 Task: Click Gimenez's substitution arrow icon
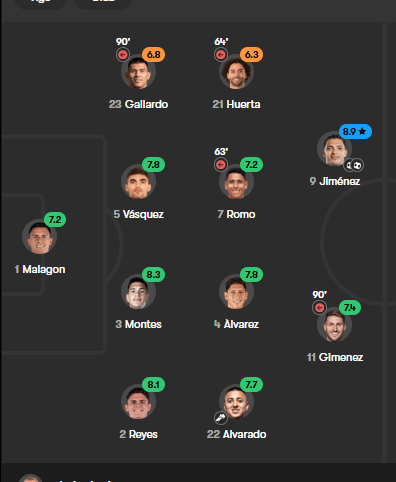click(319, 308)
